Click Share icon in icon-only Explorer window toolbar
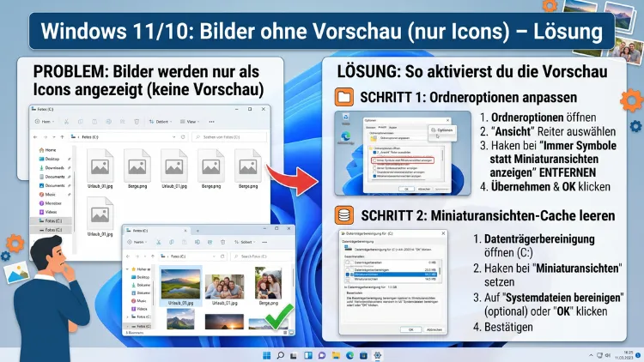Image resolution: width=644 pixels, height=362 pixels. pyautogui.click(x=123, y=122)
